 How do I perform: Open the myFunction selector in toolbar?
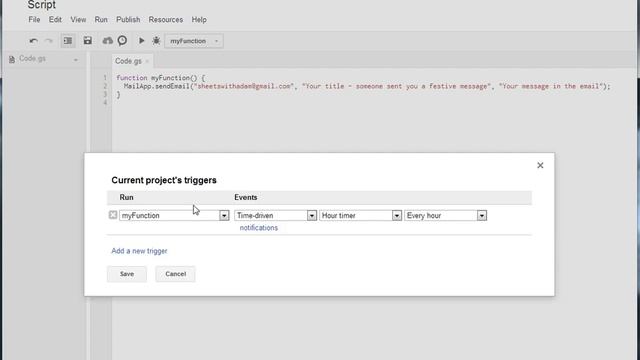pyautogui.click(x=194, y=41)
